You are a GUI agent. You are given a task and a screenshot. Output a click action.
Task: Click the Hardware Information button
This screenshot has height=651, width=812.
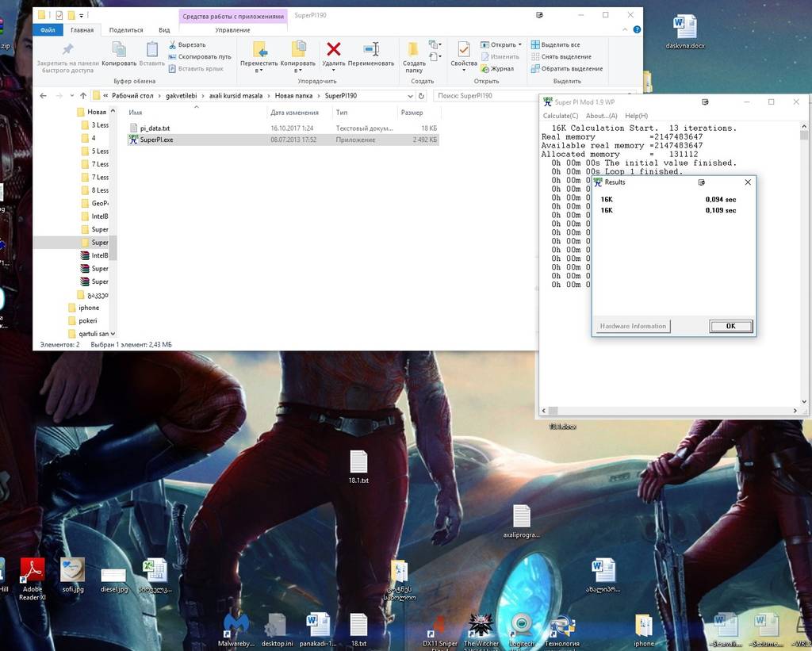[633, 326]
